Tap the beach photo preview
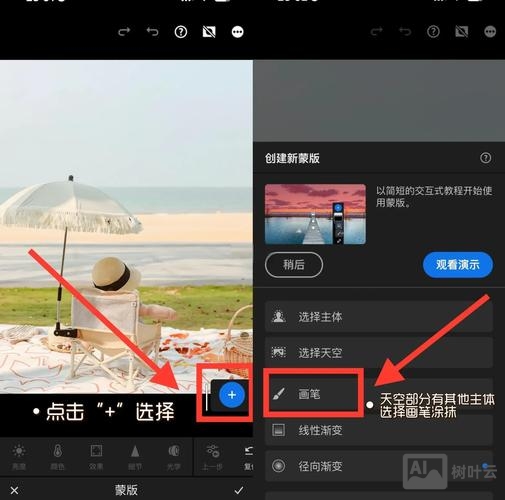Viewport: 505px width, 500px height. tap(126, 227)
